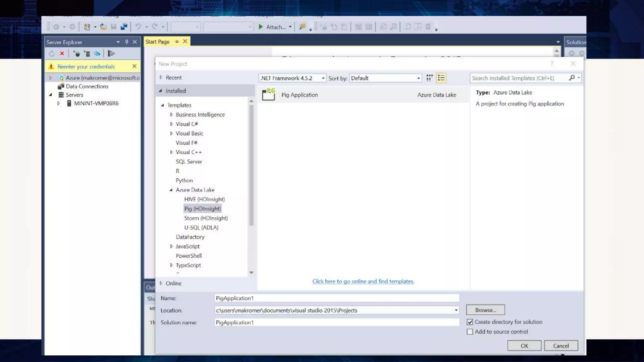The width and height of the screenshot is (644, 362).
Task: Select U-SQL (ADLA) template category
Action: pos(201,228)
